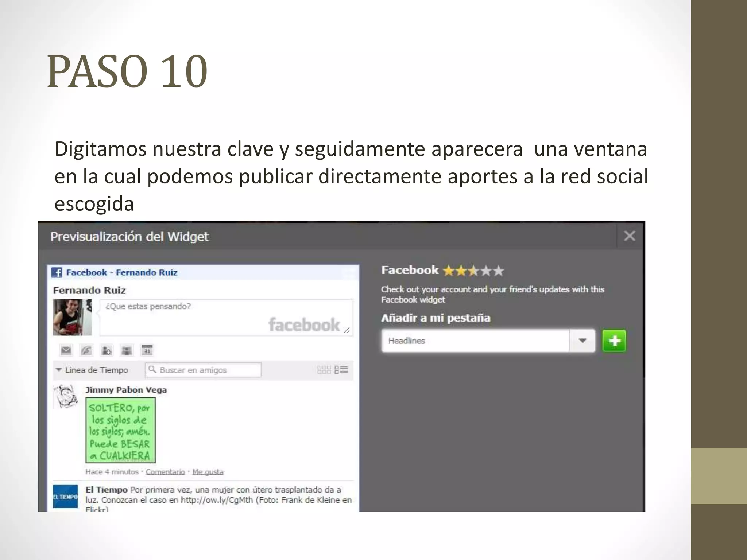Viewport: 747px width, 560px height.
Task: Expand the Linea de Tiempo menu
Action: tap(92, 370)
